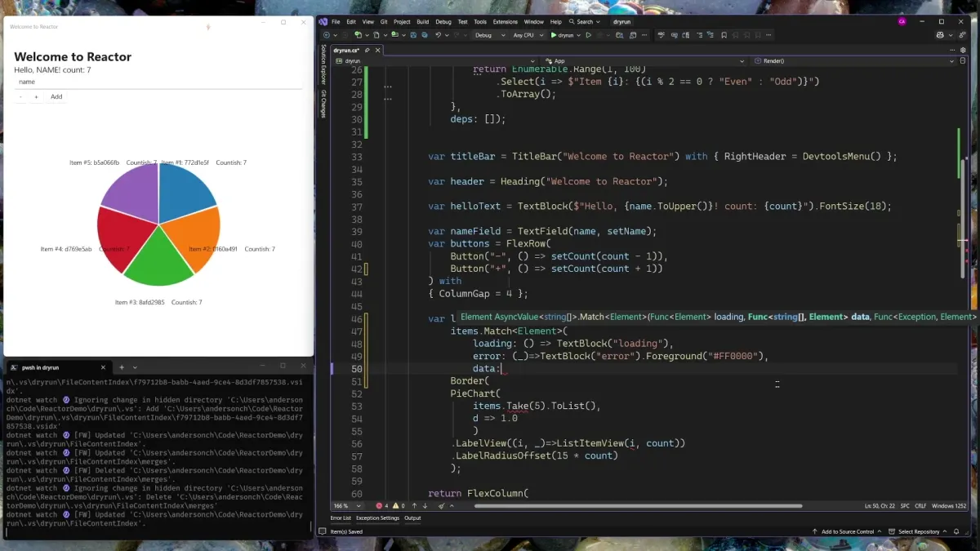
Task: Open the Build menu
Action: tap(422, 22)
